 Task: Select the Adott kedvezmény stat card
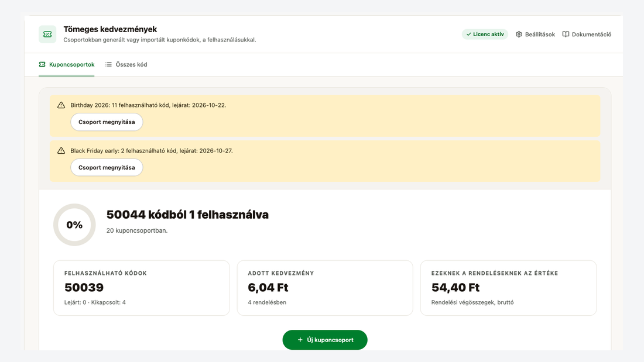[325, 288]
